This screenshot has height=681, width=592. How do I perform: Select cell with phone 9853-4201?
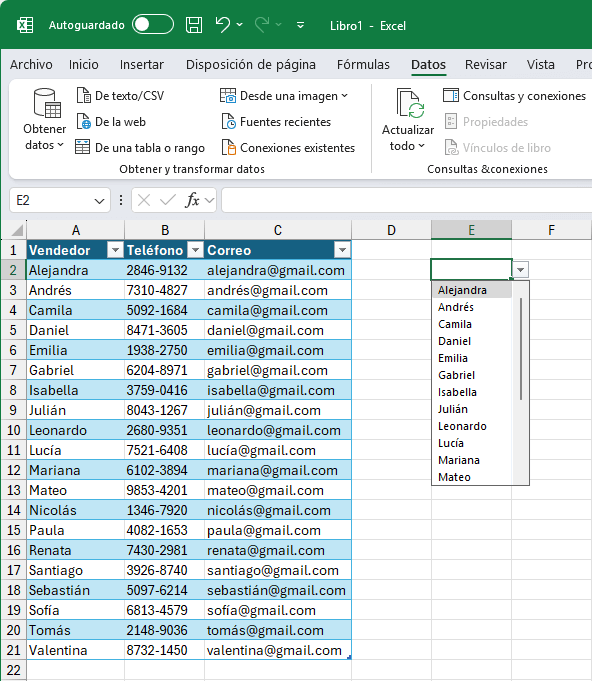pos(164,490)
